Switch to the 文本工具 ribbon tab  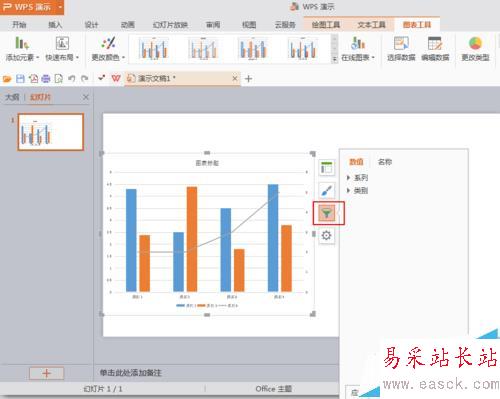[x=371, y=25]
